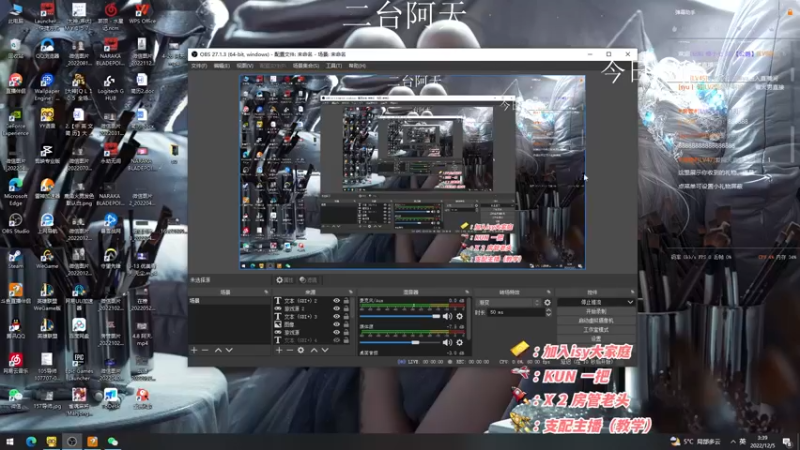This screenshot has height=450, width=800.
Task: Move the scene down in the Scenes panel
Action: (x=230, y=351)
